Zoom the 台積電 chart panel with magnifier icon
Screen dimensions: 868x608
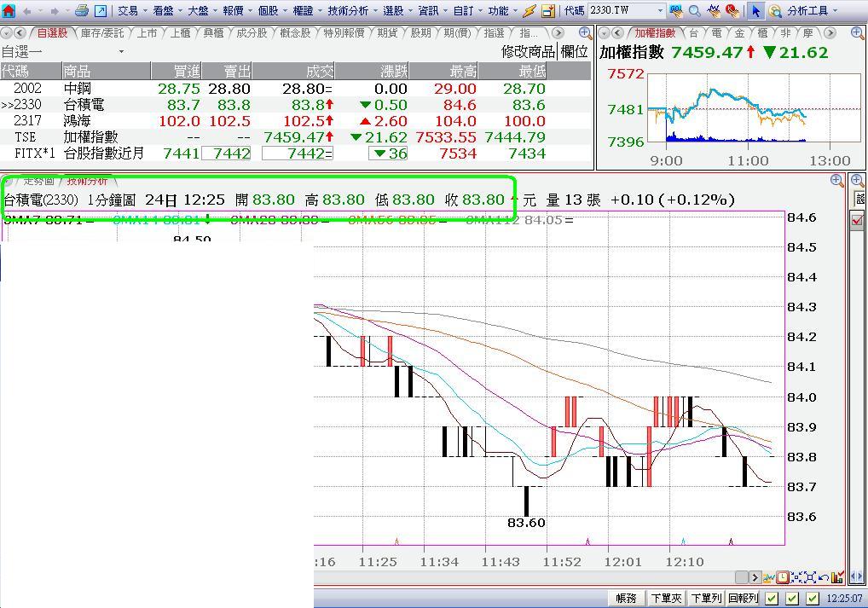point(837,181)
